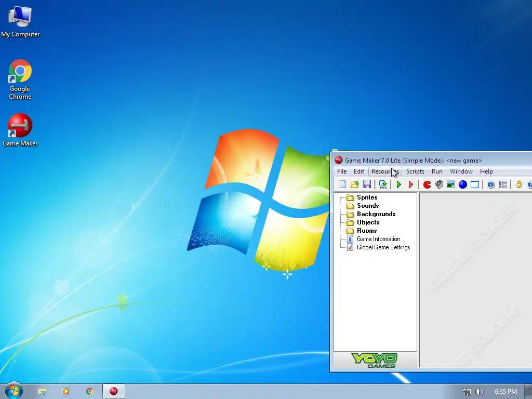Select Game Information in resource tree
The image size is (532, 399).
[378, 239]
